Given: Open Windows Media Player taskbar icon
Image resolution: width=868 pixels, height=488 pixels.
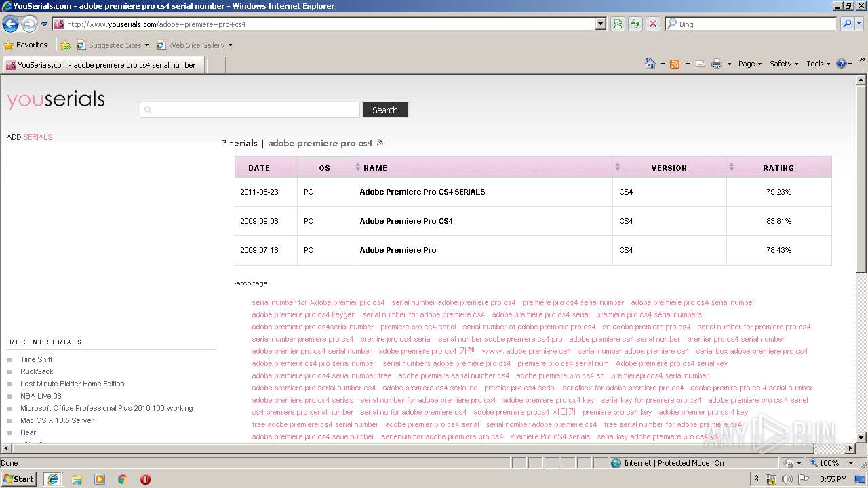Looking at the screenshot, I should pos(100,479).
